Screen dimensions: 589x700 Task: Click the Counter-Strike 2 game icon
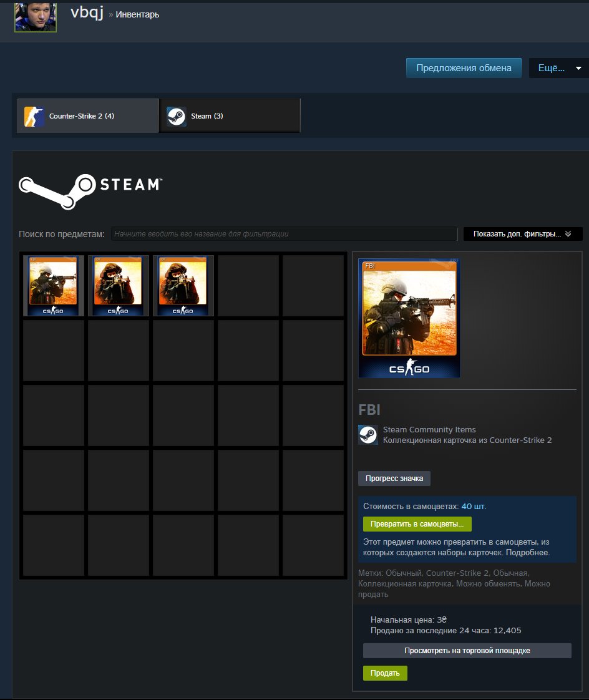pyautogui.click(x=34, y=116)
